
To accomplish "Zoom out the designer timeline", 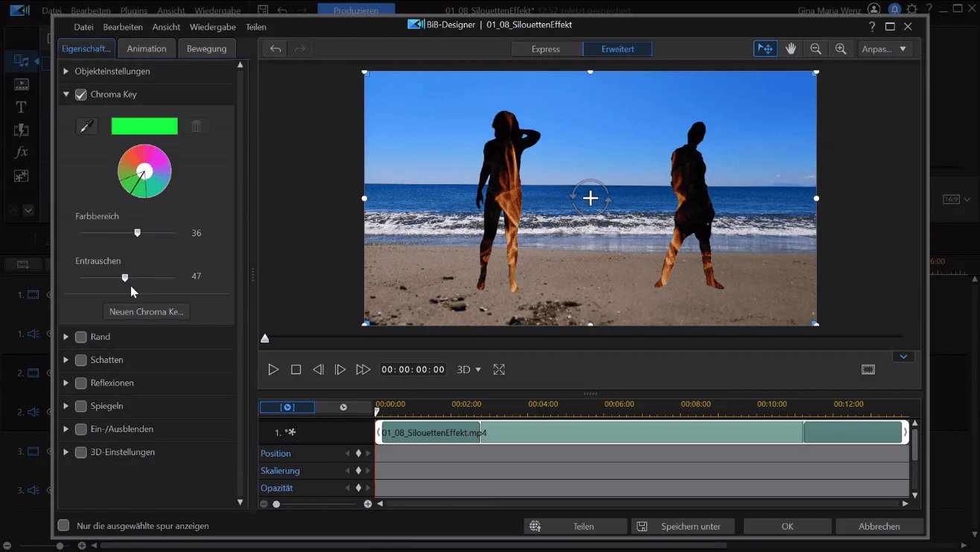I will 264,504.
